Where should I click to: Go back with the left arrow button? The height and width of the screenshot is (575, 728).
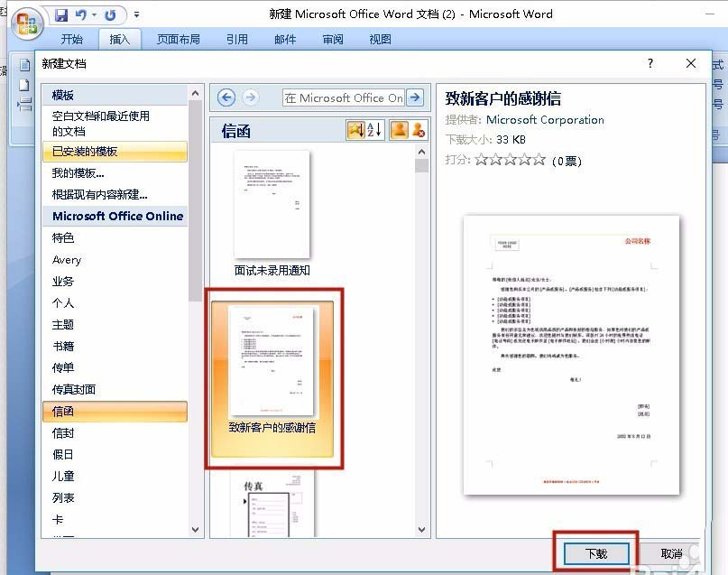(226, 97)
